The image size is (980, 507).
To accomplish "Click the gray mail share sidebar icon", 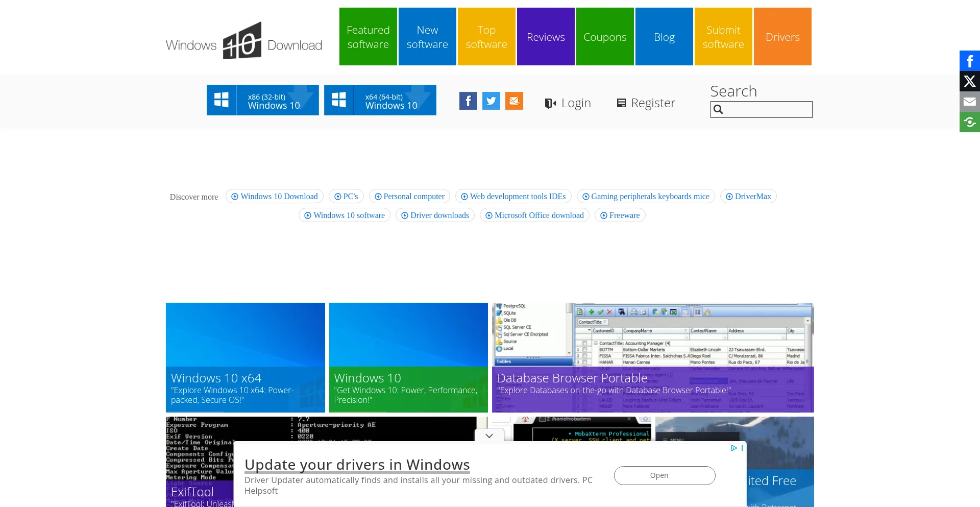I will [x=969, y=102].
